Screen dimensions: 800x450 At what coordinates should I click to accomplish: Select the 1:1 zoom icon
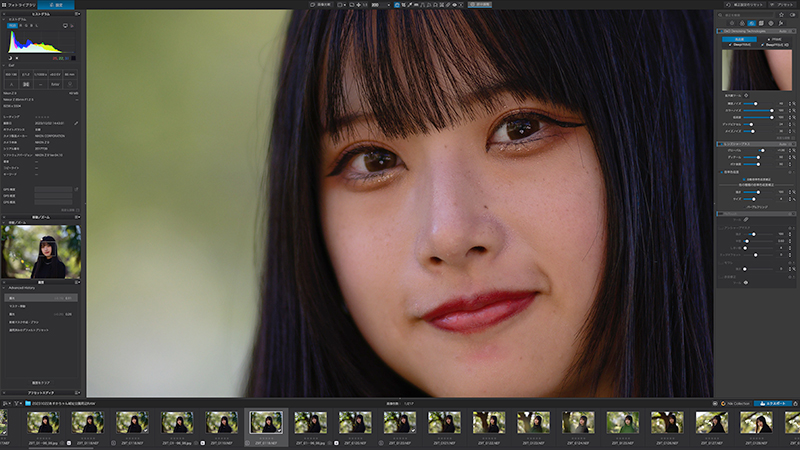coord(365,5)
